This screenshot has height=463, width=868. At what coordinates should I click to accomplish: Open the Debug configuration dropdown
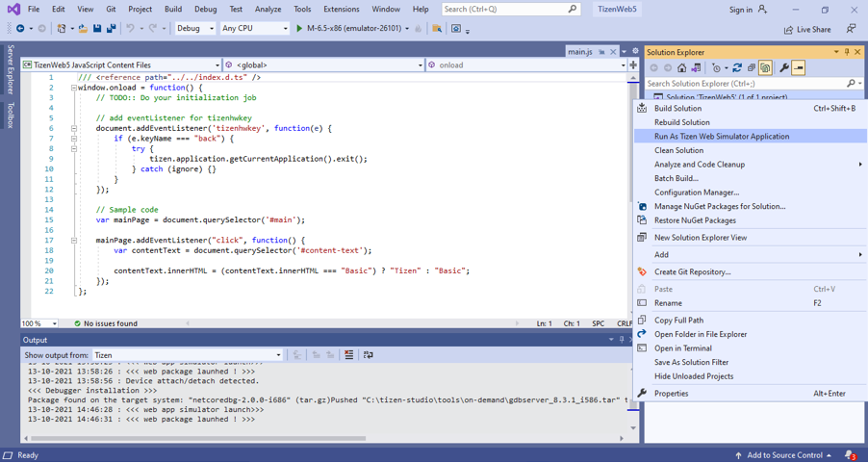[195, 29]
